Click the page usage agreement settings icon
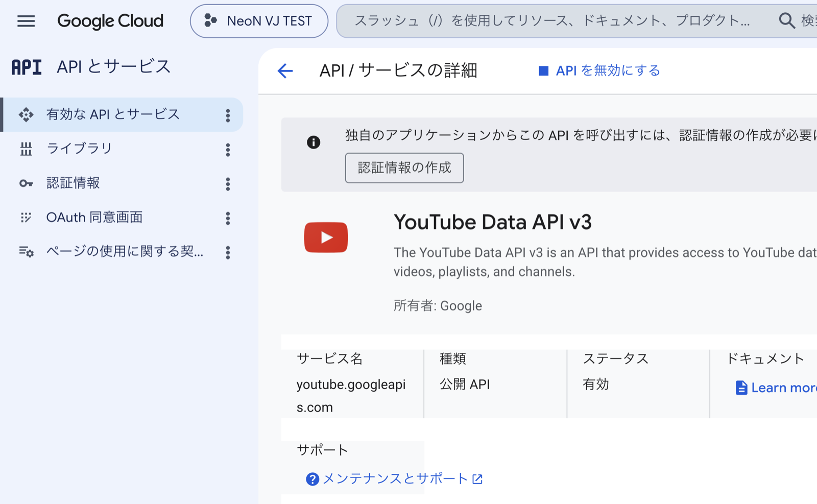This screenshot has height=504, width=817. (x=26, y=252)
